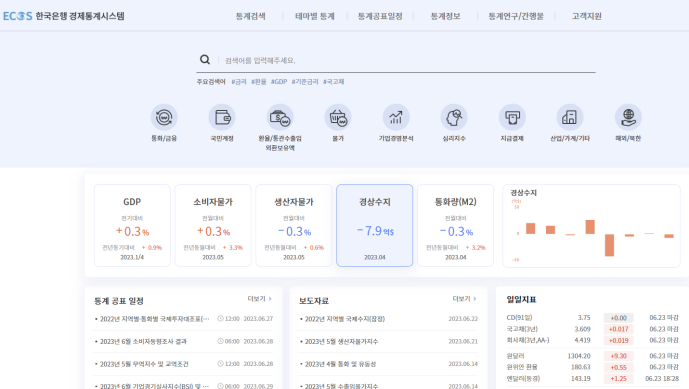Click the 2023.06.27 schedule date
Viewport: 689px width, 389px height.
(x=258, y=319)
